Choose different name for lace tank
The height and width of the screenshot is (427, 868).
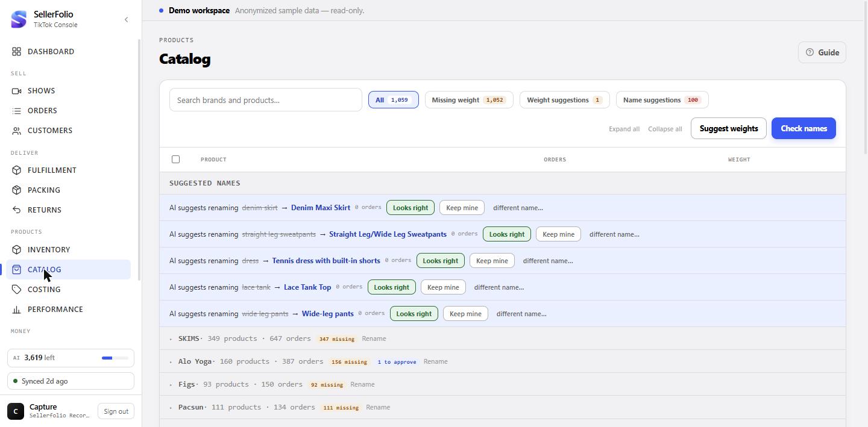coord(499,287)
